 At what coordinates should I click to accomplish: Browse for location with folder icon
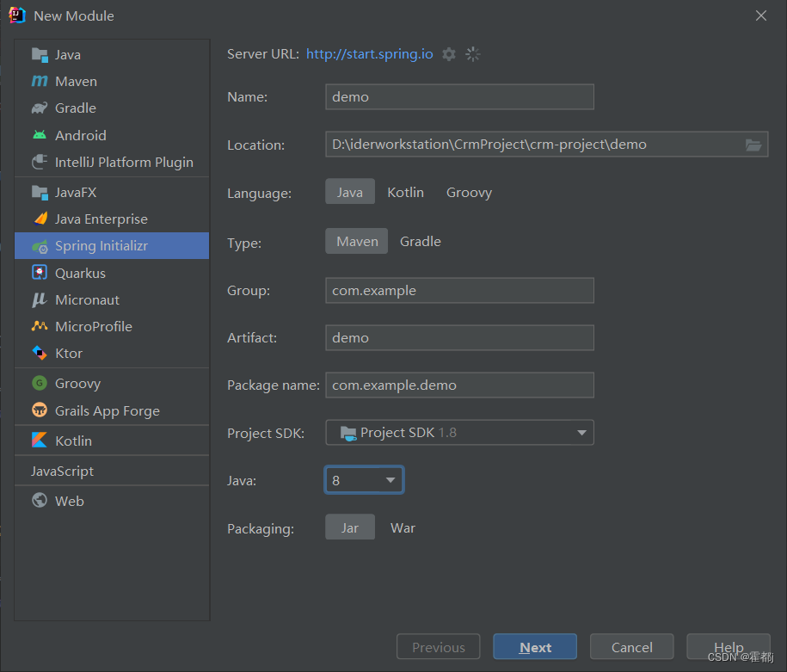753,145
